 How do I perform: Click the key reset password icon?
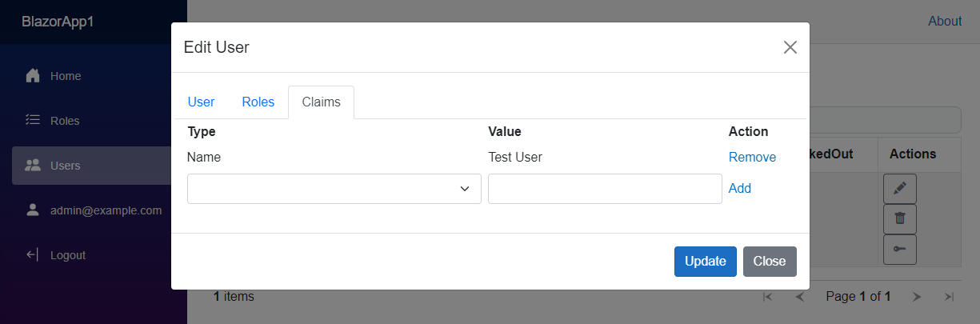(x=900, y=249)
